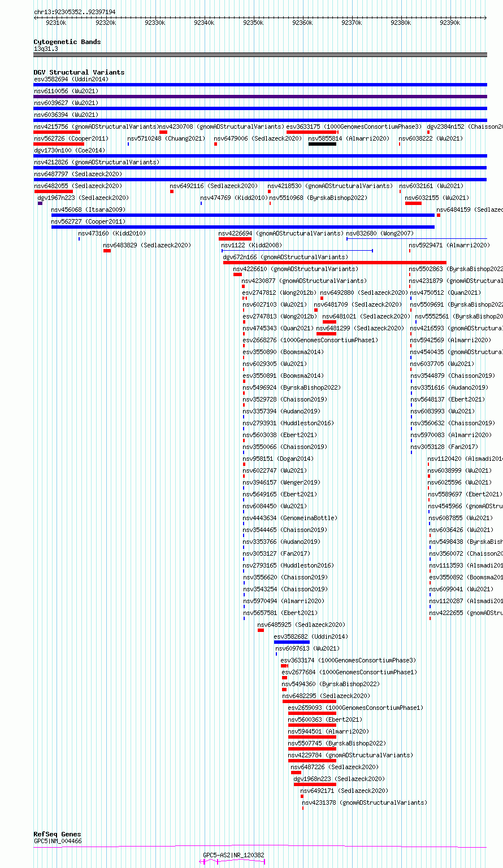503x868 pixels.
Task: Open nsv4212826 gnomADStructuralVariants label
Action: point(97,162)
